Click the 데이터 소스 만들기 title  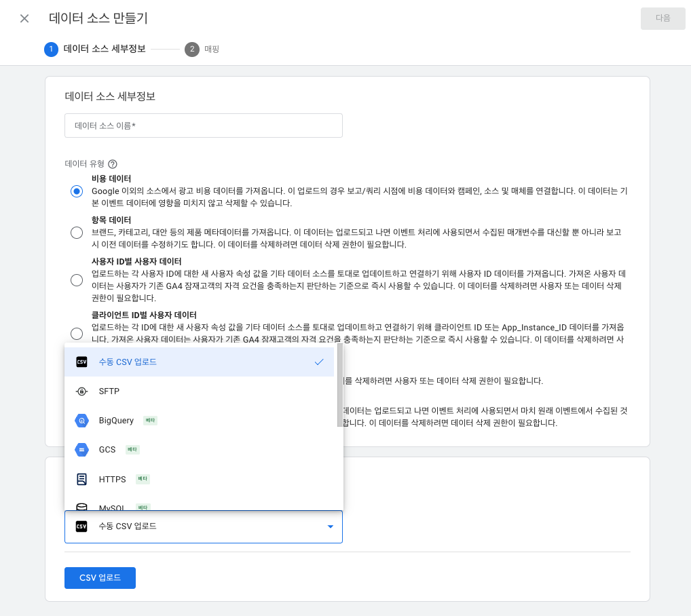(x=98, y=18)
